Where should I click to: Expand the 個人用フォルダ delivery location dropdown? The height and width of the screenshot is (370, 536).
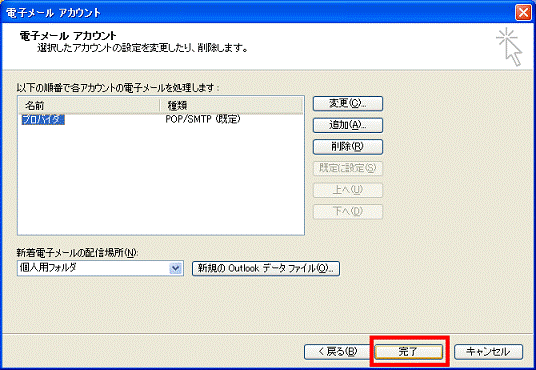click(x=175, y=268)
